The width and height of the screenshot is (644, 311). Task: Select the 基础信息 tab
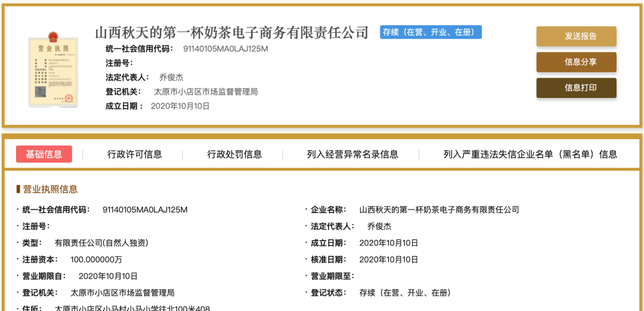tap(44, 154)
